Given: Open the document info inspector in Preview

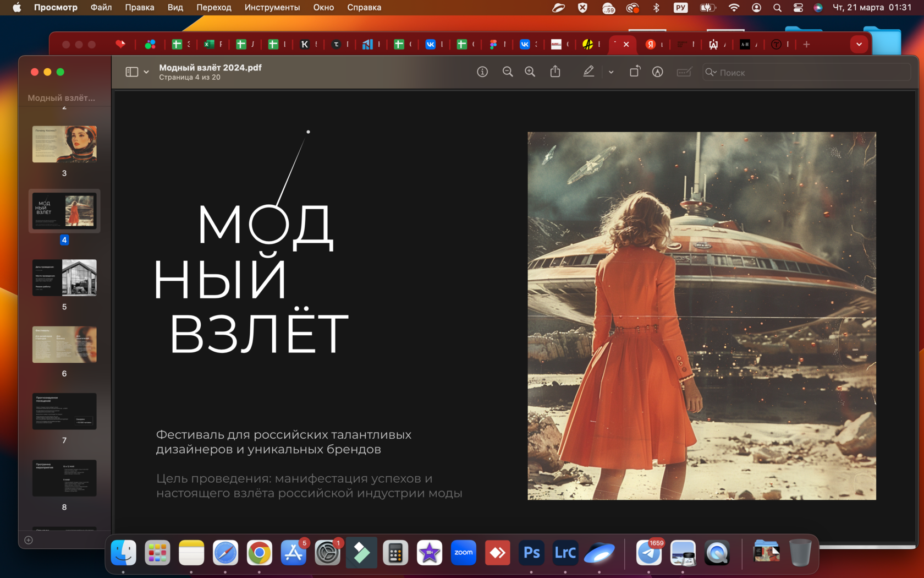Looking at the screenshot, I should [x=482, y=72].
